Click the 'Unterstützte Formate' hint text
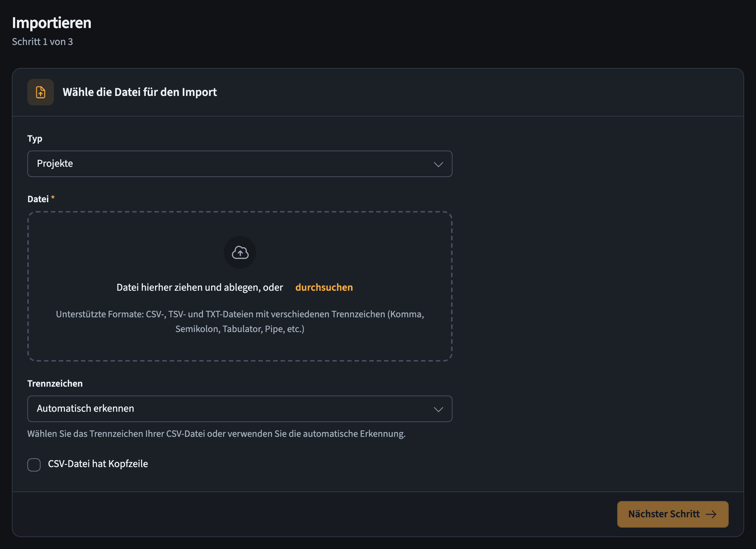The width and height of the screenshot is (756, 549). coord(240,321)
